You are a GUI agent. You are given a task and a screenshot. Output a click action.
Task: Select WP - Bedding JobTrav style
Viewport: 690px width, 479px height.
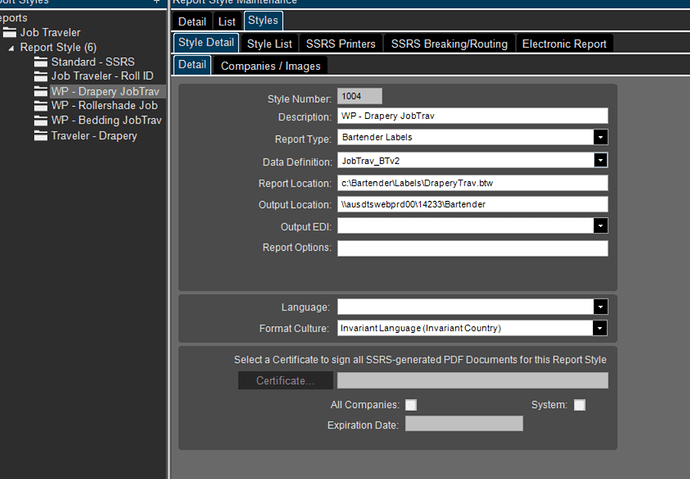[106, 120]
